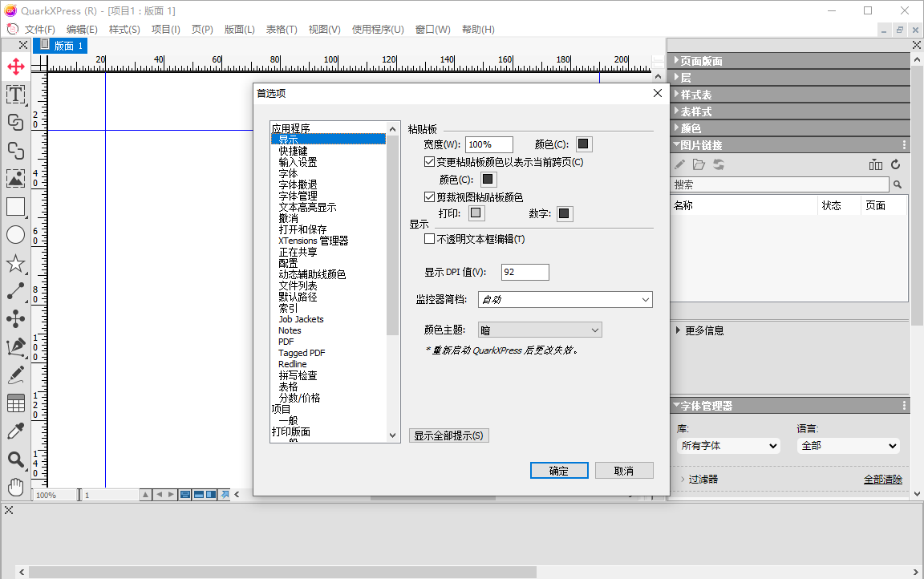This screenshot has width=924, height=579.
Task: Select the Table tool
Action: tap(16, 403)
